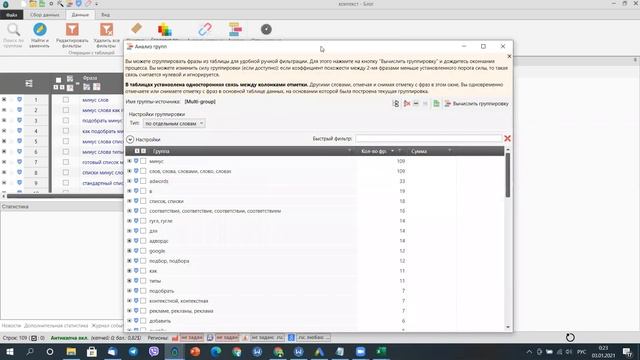The height and width of the screenshot is (360, 640).
Task: Check the box for group список, списки
Action: [x=143, y=201]
